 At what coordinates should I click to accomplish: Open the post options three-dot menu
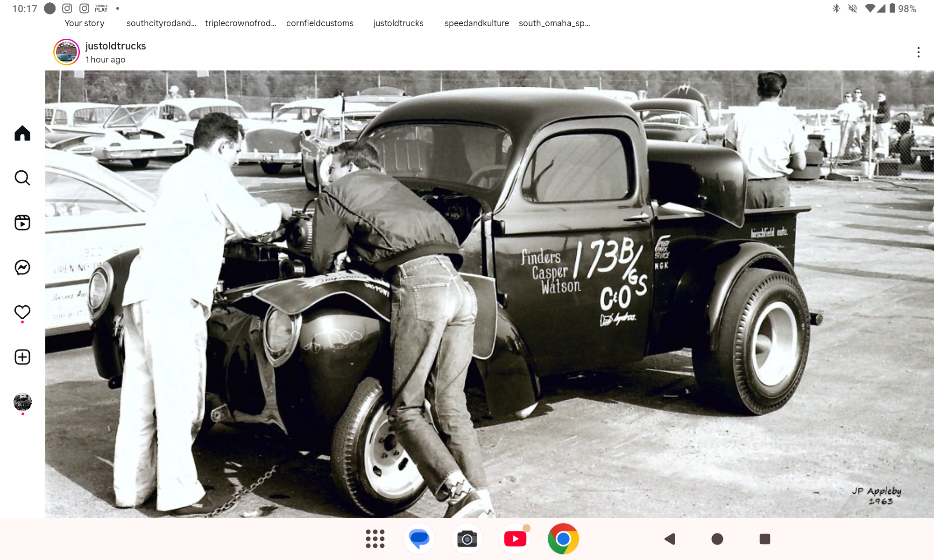pos(918,52)
